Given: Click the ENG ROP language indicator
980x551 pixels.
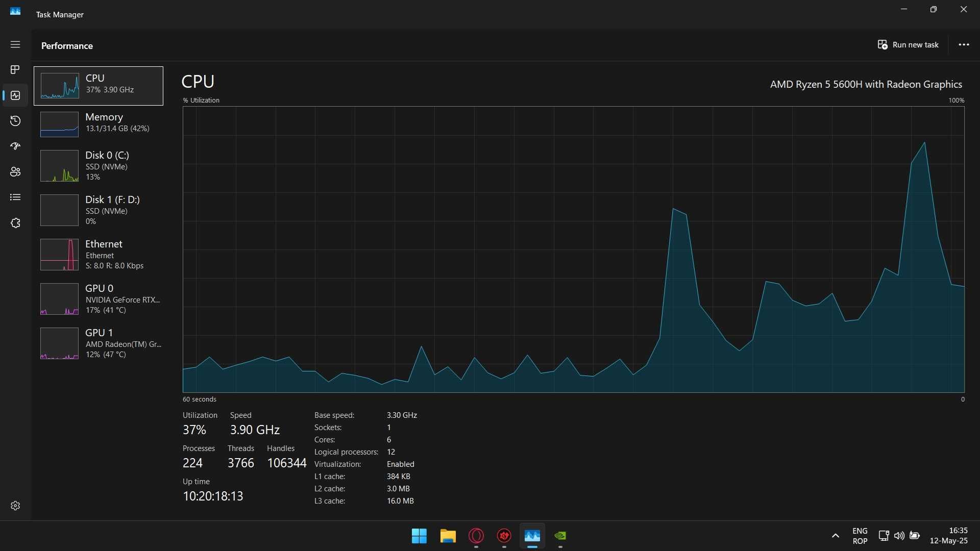Looking at the screenshot, I should [x=860, y=536].
